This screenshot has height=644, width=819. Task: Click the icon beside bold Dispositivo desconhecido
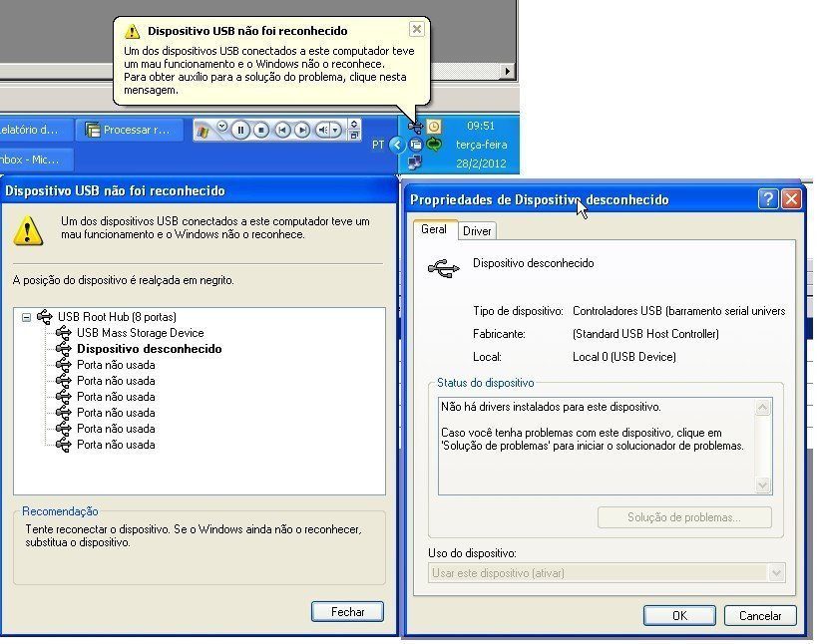click(x=63, y=349)
